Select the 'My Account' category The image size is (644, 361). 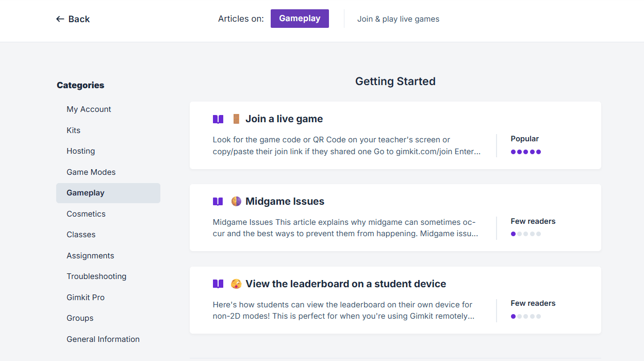click(89, 109)
